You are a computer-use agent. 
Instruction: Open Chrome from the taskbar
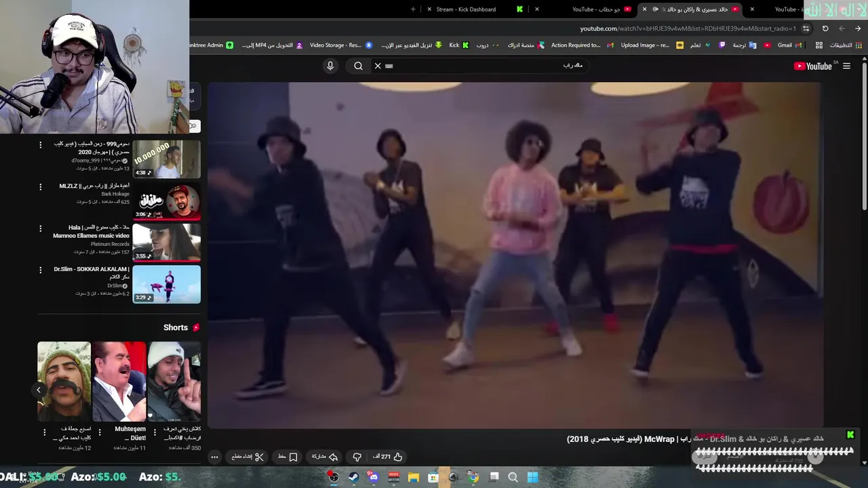473,477
